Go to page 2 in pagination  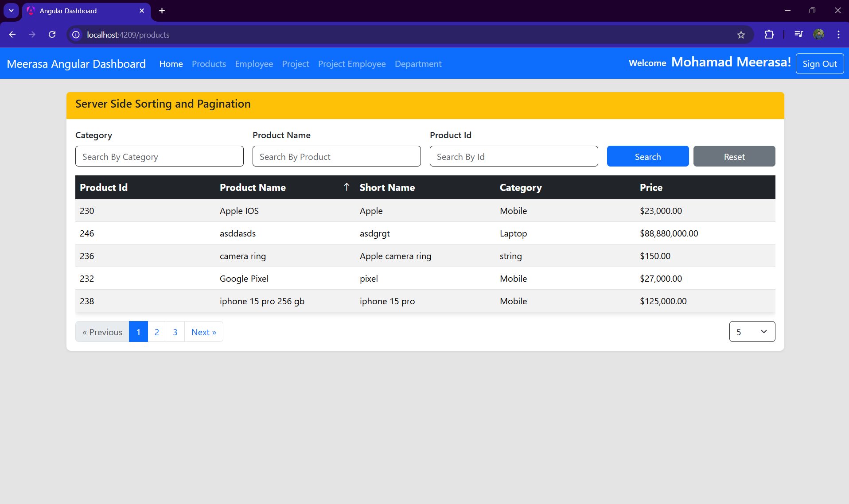point(157,332)
